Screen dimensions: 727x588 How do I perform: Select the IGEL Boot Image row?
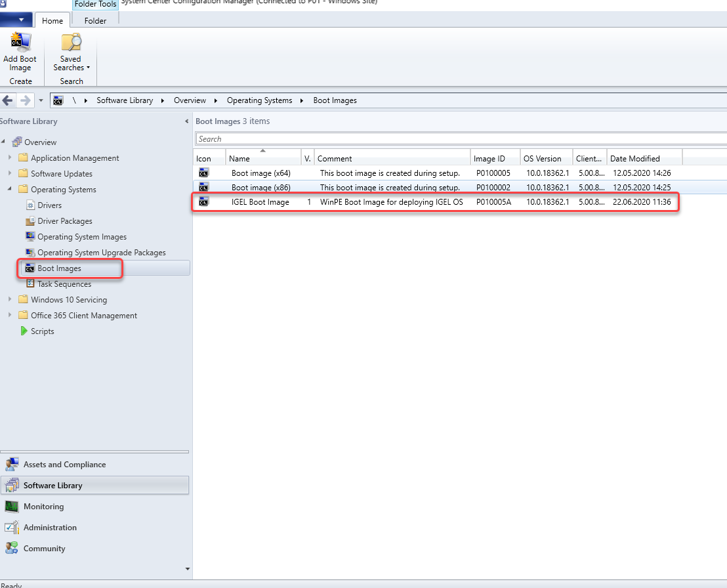[260, 202]
